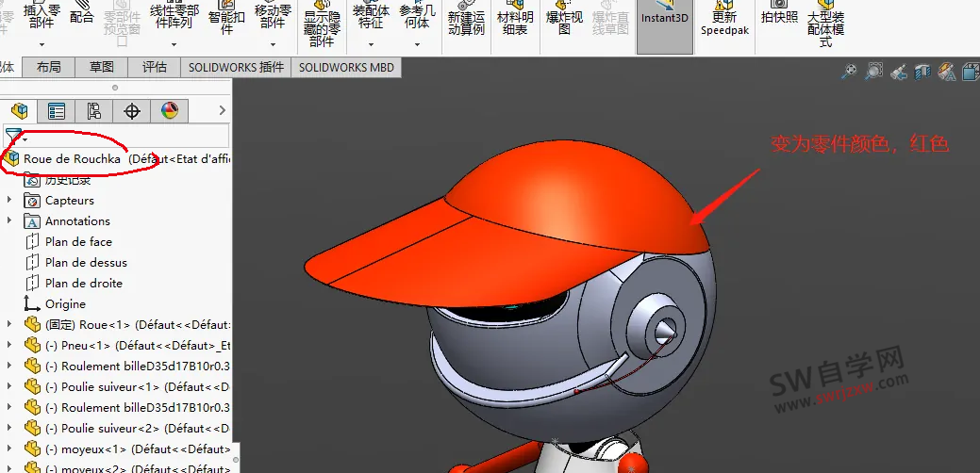
Task: Click Exploded View (爆炸视图) tool
Action: click(564, 20)
